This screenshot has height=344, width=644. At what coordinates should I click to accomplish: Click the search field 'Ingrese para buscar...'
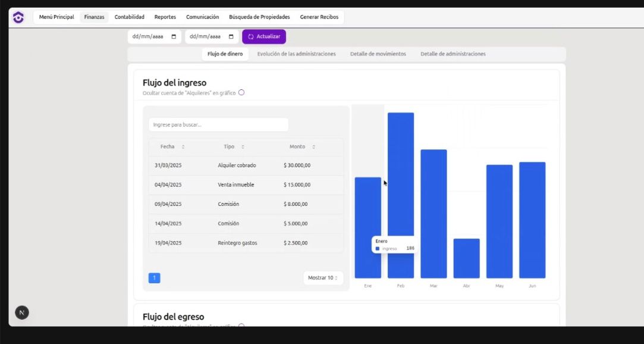218,125
